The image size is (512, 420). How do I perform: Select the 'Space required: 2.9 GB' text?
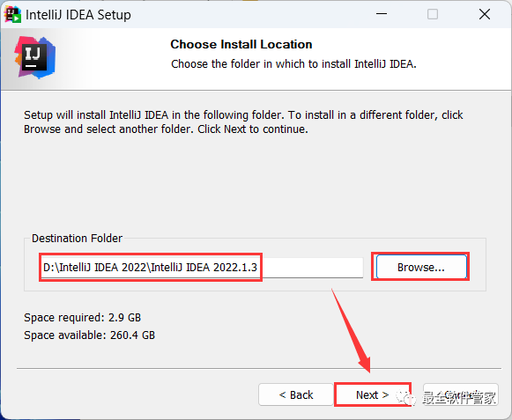coord(82,318)
